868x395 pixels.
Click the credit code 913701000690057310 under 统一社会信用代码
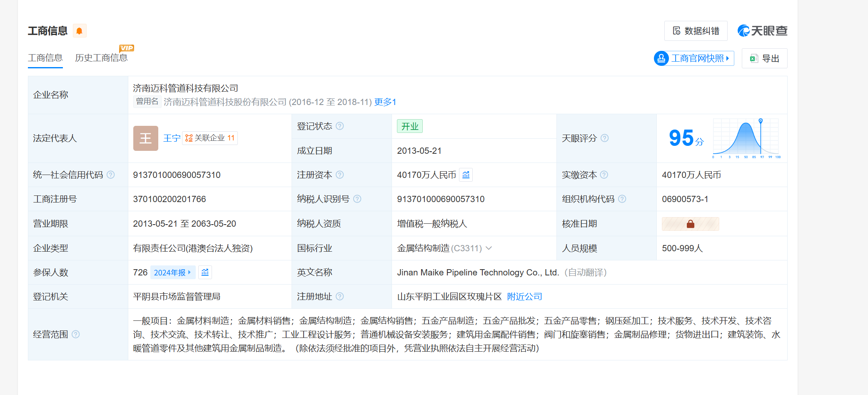point(177,175)
